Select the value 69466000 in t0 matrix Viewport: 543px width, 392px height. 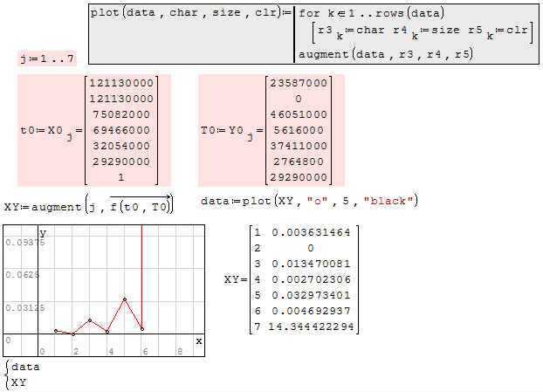121,129
